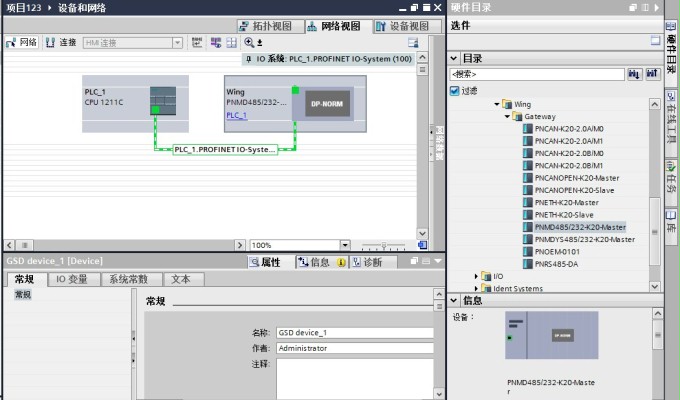680x400 pixels.
Task: Click the catalog profile icon in 选件 area
Action: pos(655,41)
